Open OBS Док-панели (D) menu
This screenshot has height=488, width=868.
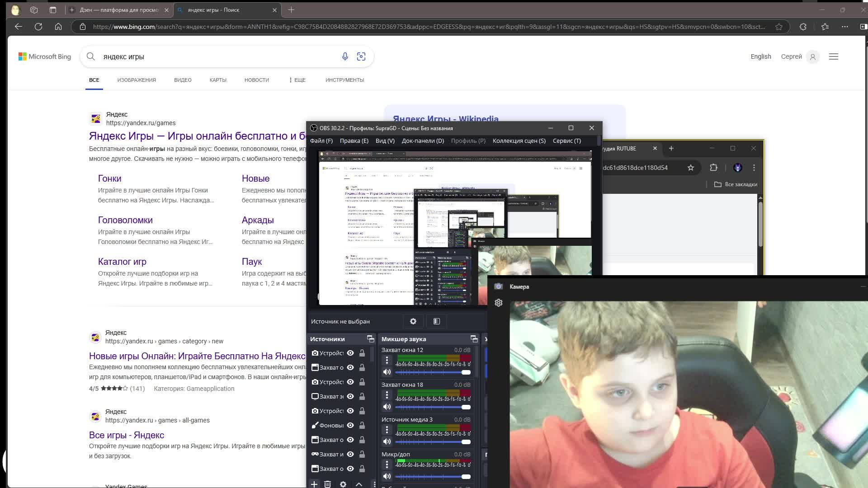pos(423,141)
